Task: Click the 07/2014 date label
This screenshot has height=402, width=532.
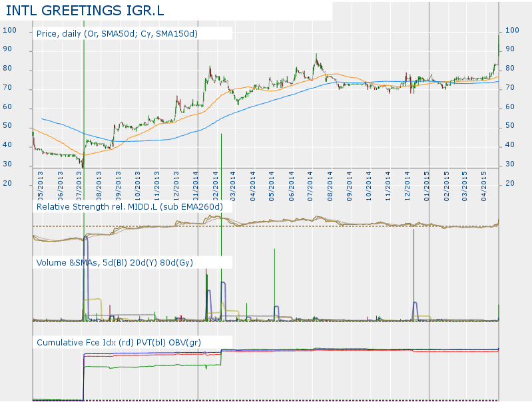Action: coord(310,186)
